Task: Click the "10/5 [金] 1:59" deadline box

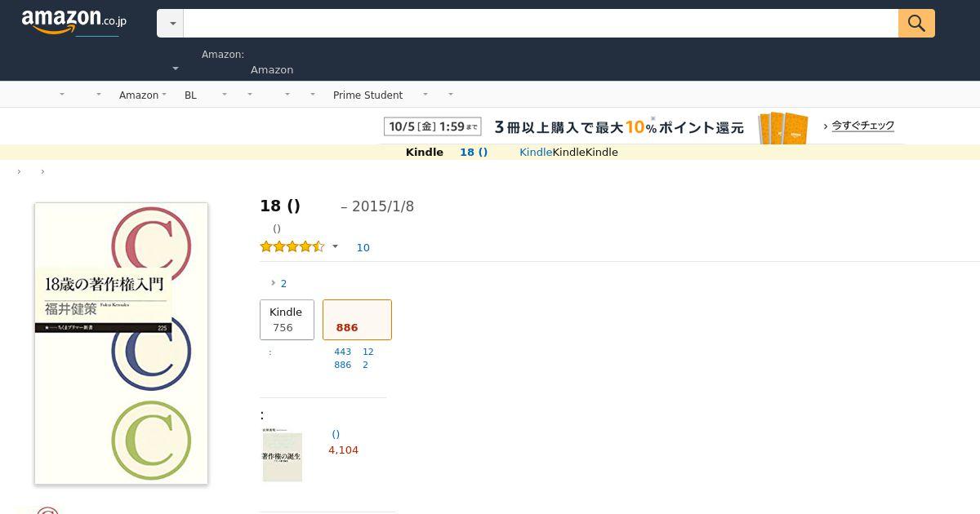Action: 432,126
